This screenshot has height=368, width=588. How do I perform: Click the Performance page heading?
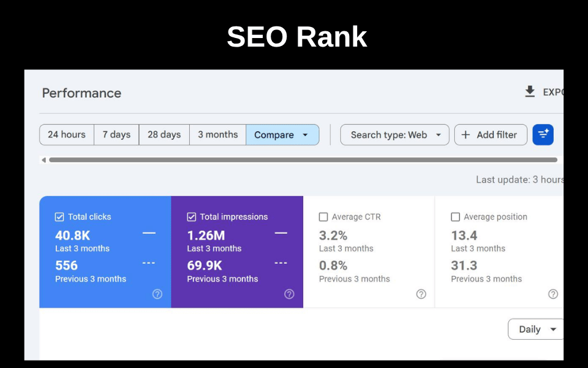pos(81,93)
